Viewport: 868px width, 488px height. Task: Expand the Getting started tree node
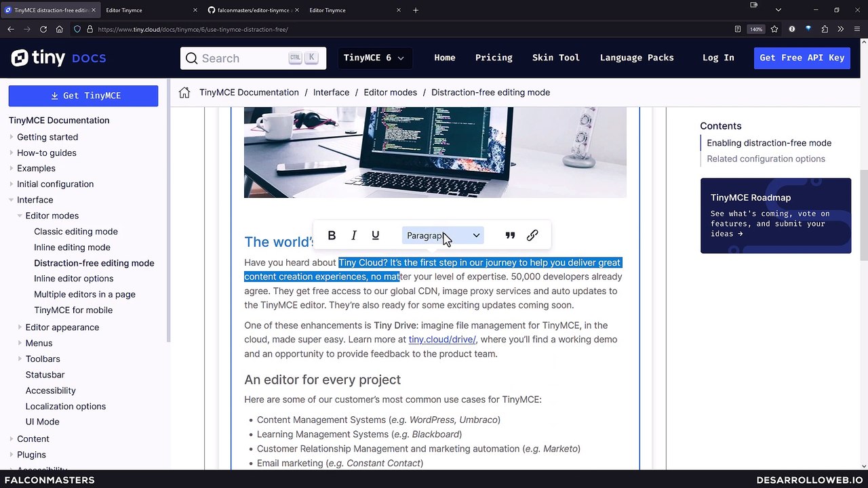[x=12, y=137]
